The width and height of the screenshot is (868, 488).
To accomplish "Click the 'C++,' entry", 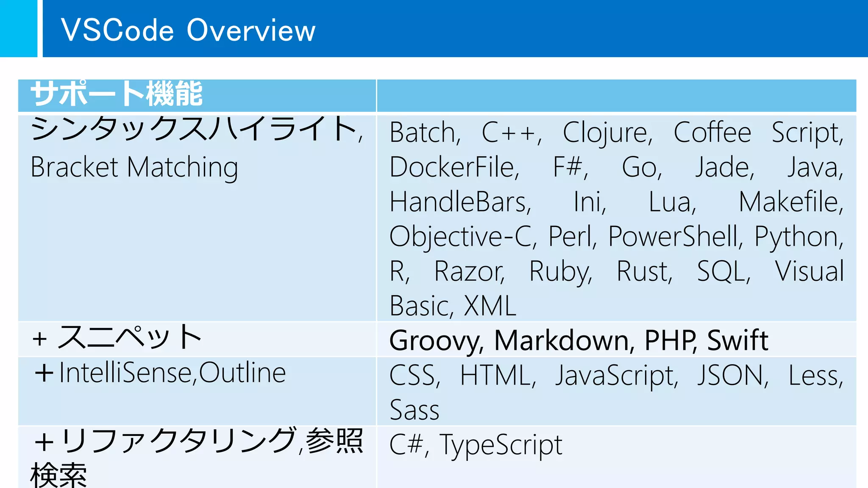I will (x=512, y=132).
